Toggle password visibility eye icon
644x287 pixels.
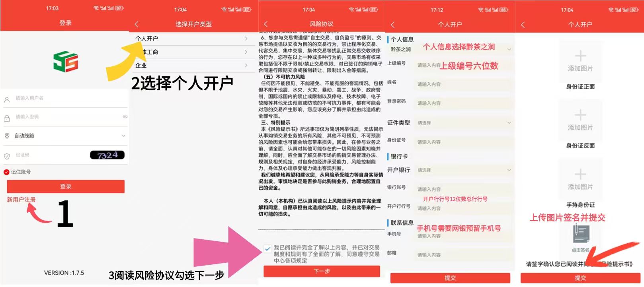125,117
